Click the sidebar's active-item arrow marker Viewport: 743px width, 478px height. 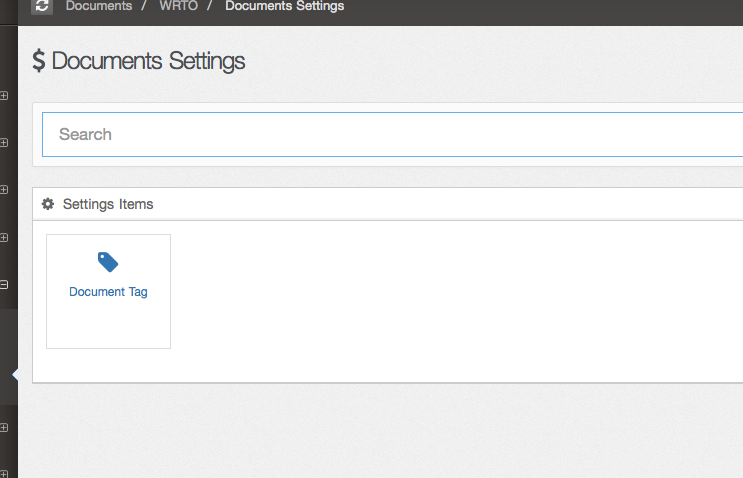pyautogui.click(x=15, y=375)
